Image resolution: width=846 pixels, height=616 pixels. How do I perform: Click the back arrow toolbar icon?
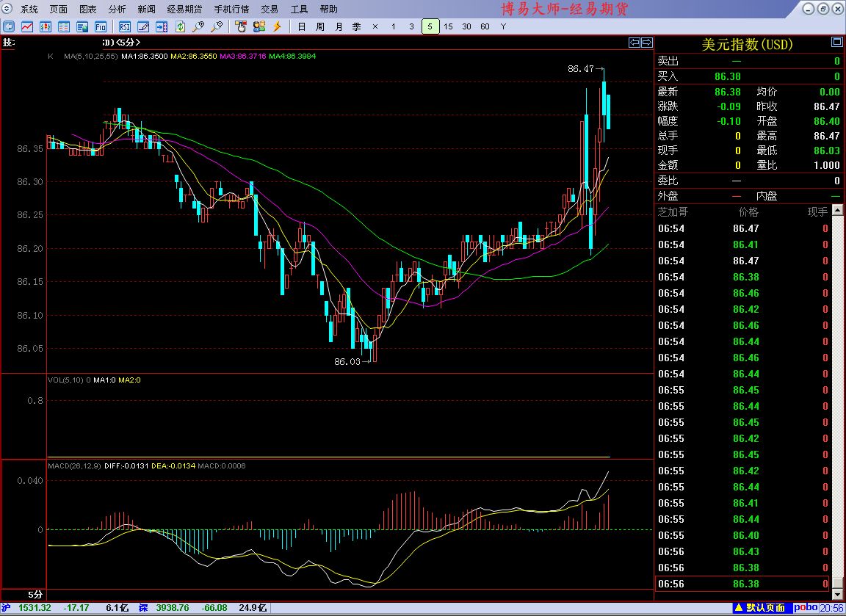tap(9, 26)
